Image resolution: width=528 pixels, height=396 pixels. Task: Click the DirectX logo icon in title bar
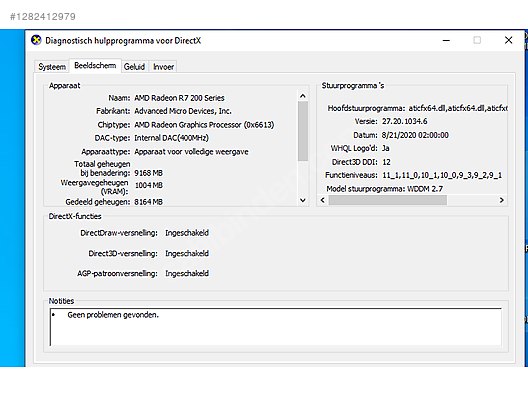(36, 40)
